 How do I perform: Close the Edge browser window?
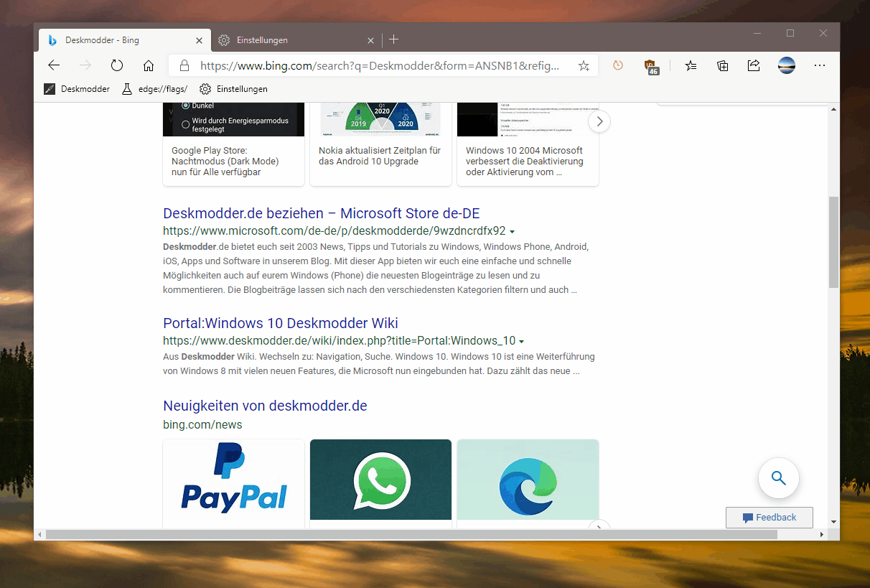[x=823, y=33]
